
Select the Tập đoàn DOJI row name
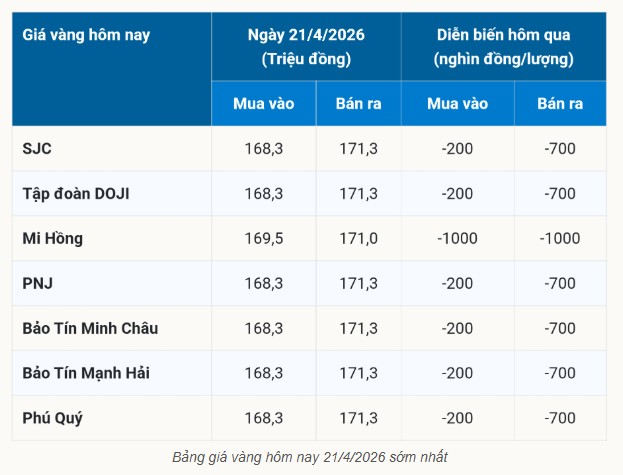76,193
